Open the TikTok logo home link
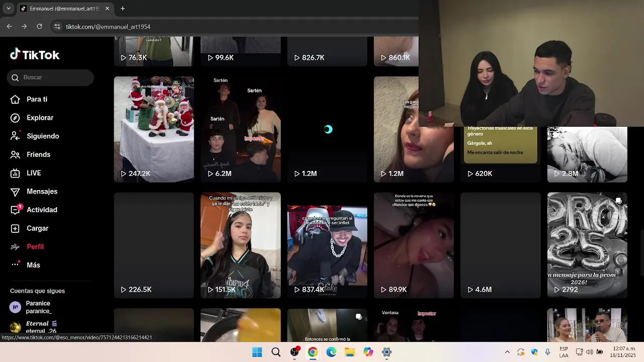The height and width of the screenshot is (362, 644). click(x=35, y=55)
